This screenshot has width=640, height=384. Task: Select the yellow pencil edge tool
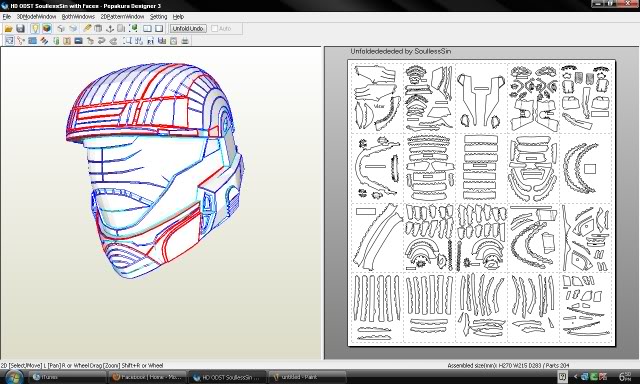point(87,29)
